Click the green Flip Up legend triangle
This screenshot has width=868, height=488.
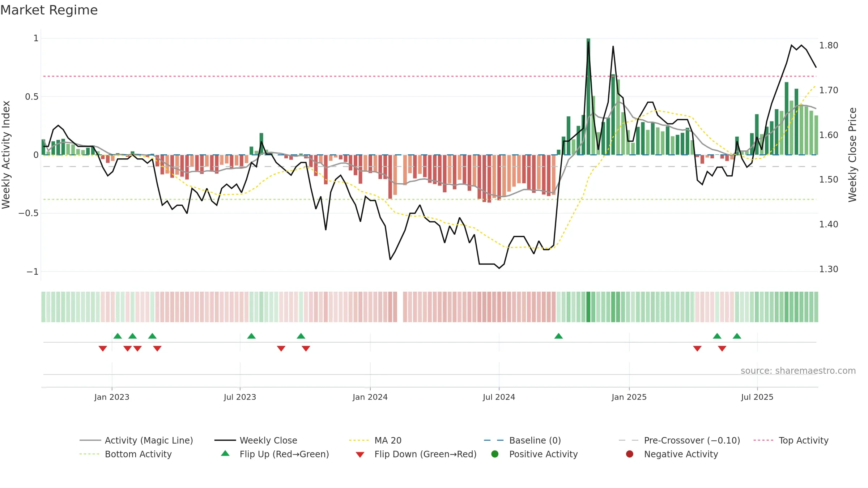(225, 453)
